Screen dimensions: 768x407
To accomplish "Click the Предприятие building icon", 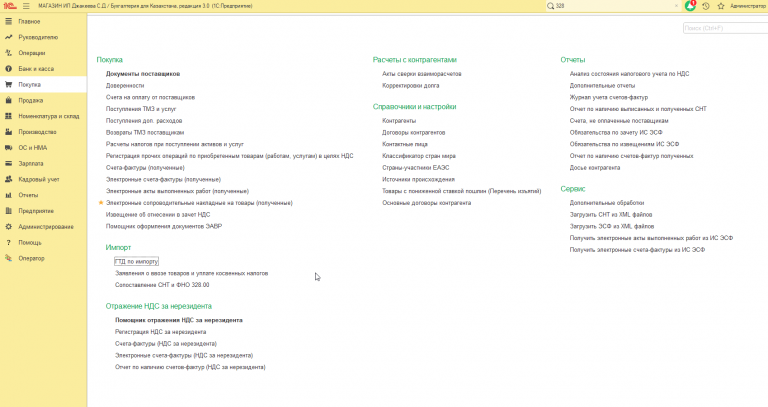I will tap(8, 211).
